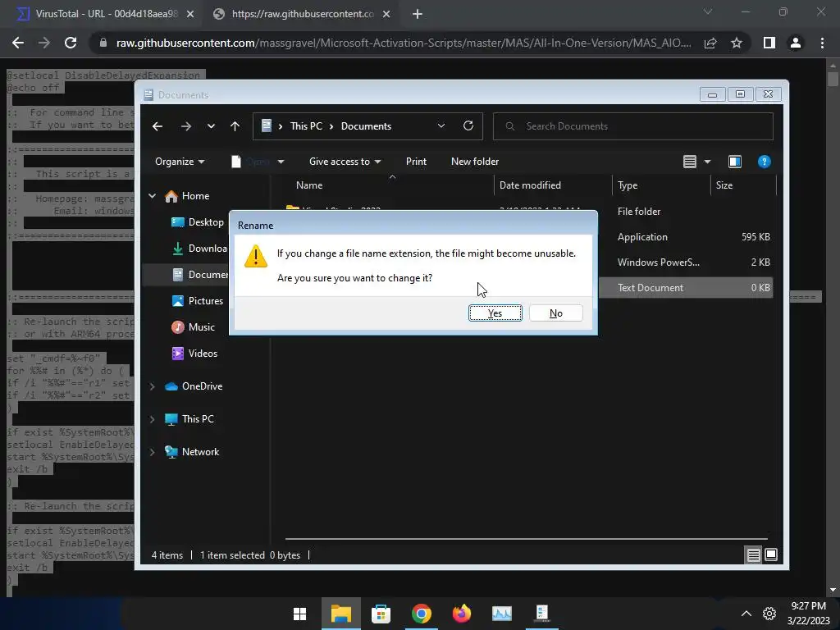Click the Search Documents field
The image size is (840, 630).
(x=632, y=126)
